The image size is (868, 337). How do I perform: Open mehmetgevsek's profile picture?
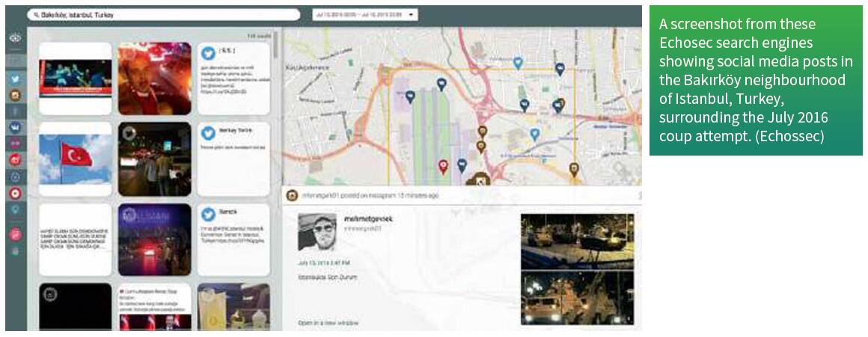pyautogui.click(x=317, y=232)
